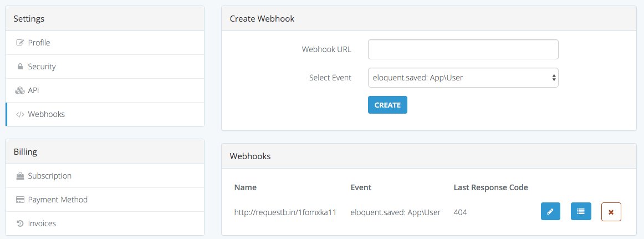Open Subscription billing label
The width and height of the screenshot is (644, 239).
tap(50, 176)
